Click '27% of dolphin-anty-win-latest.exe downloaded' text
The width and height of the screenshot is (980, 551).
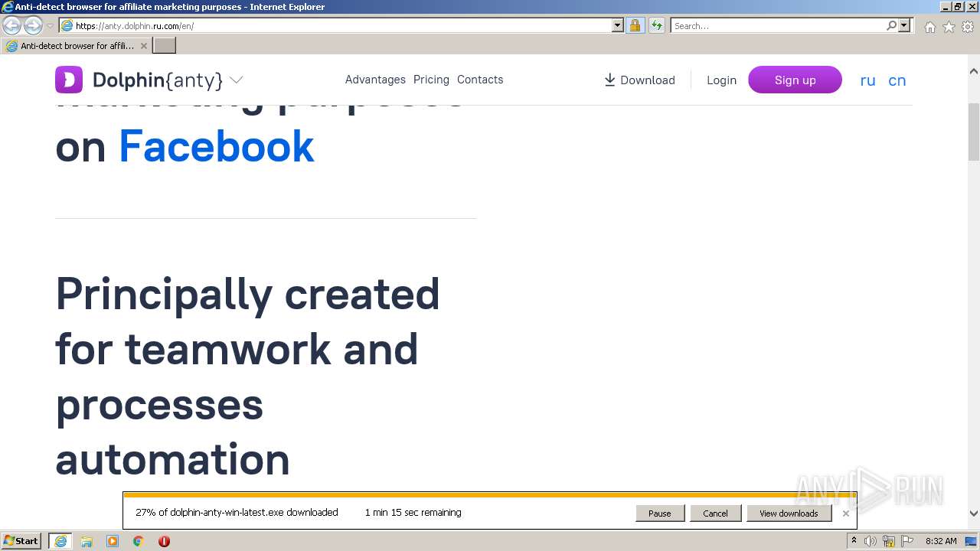coord(237,513)
